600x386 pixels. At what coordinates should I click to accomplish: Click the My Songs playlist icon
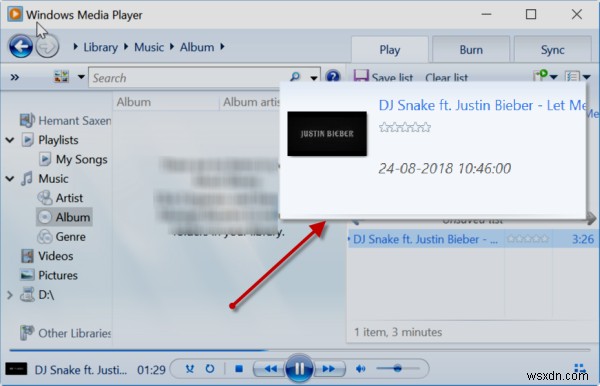click(45, 159)
